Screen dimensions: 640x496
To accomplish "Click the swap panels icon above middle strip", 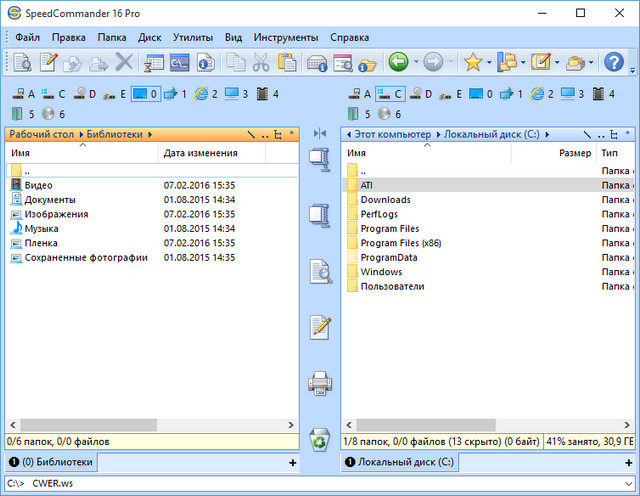I will pos(320,133).
